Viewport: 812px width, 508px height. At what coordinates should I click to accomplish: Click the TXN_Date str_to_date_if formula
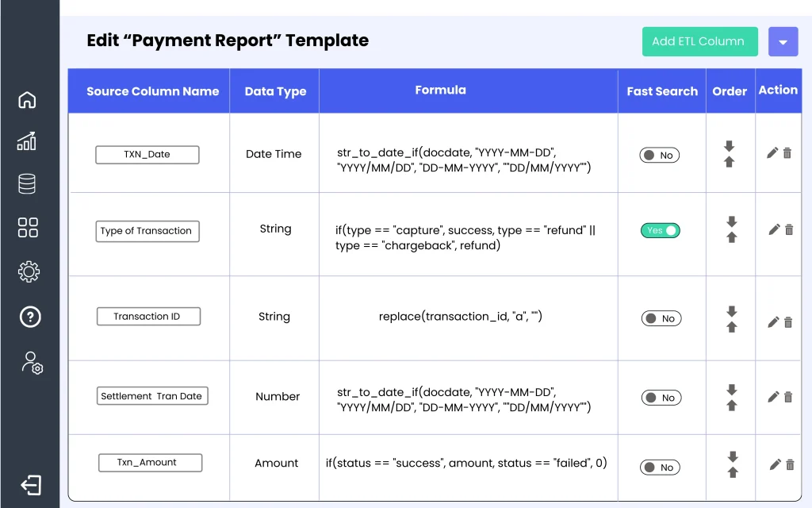pyautogui.click(x=463, y=160)
